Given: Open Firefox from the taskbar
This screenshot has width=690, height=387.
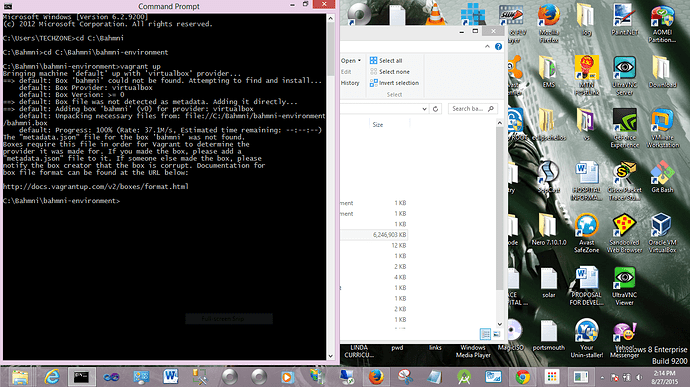Looking at the screenshot, I should [x=376, y=377].
